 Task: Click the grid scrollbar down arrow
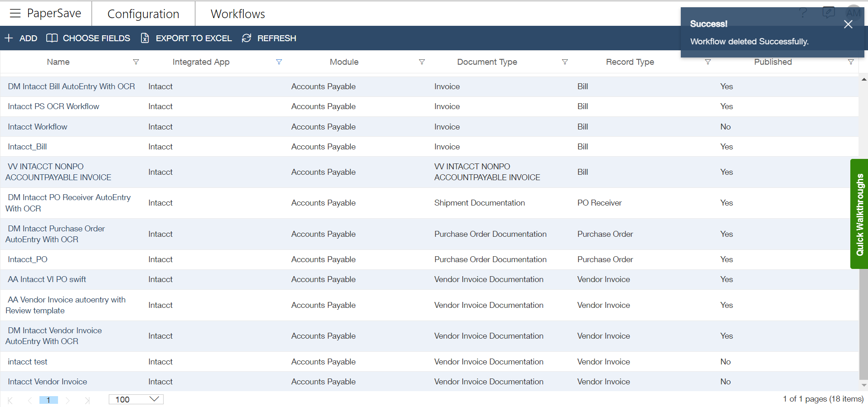point(863,386)
